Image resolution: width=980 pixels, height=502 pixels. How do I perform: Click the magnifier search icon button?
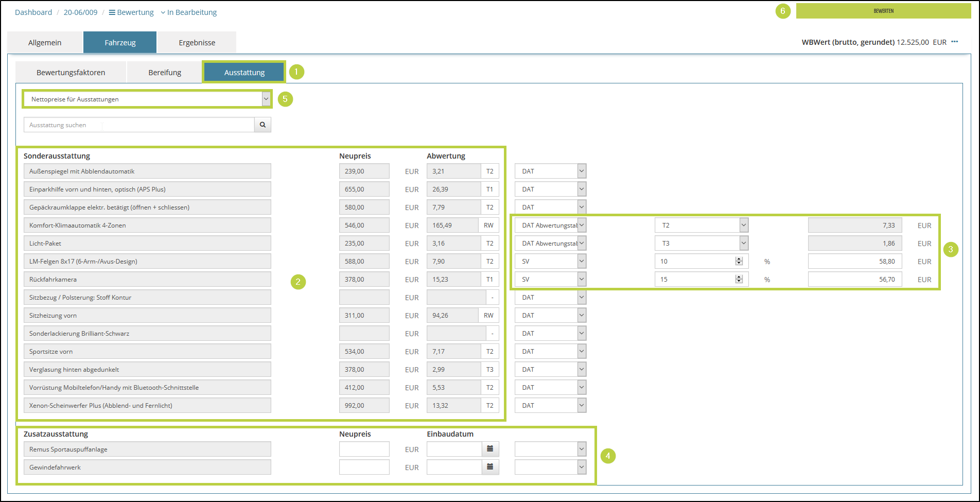click(x=262, y=125)
